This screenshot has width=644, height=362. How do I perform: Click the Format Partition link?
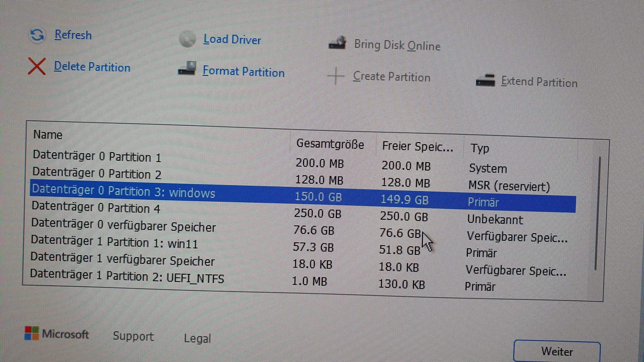244,71
